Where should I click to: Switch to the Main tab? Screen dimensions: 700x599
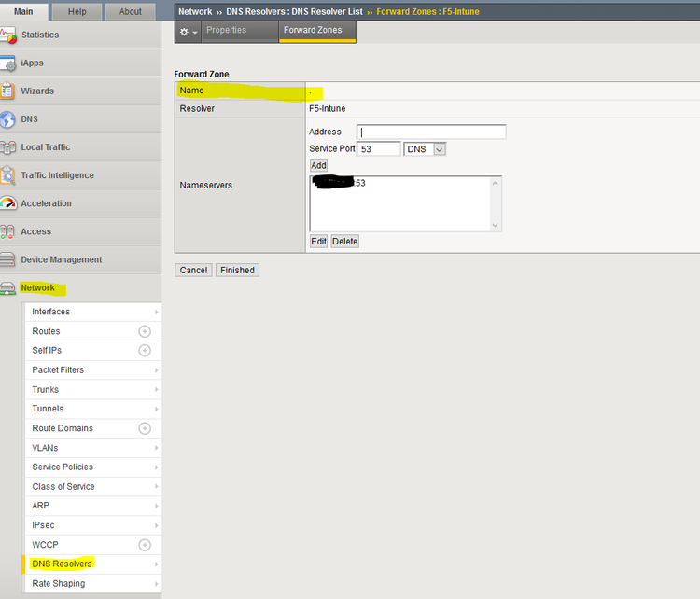(x=23, y=11)
